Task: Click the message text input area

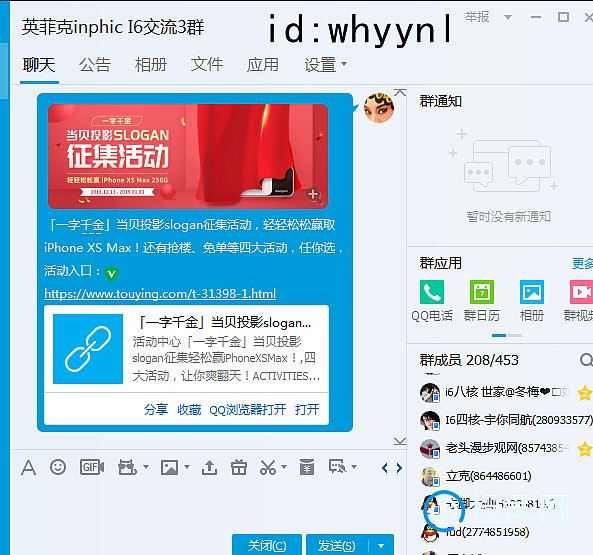Action: click(x=208, y=506)
